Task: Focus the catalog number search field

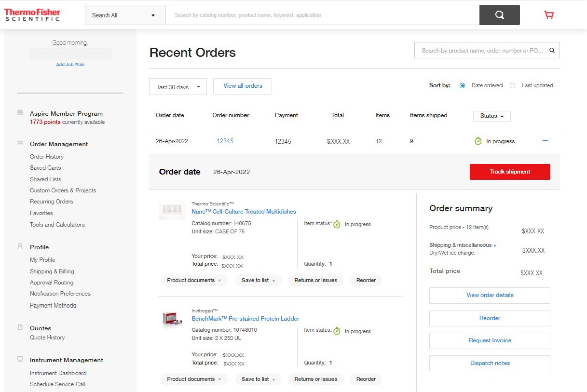Action: 322,15
